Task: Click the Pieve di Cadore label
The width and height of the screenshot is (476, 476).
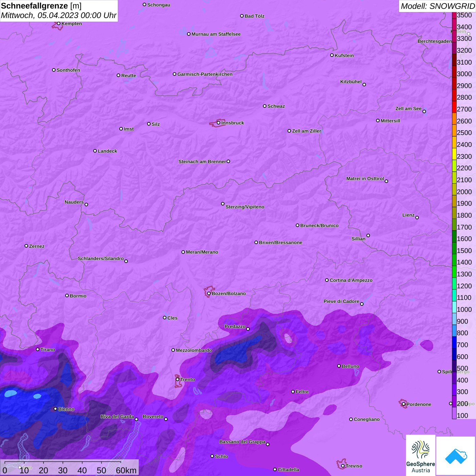Action: click(x=341, y=301)
